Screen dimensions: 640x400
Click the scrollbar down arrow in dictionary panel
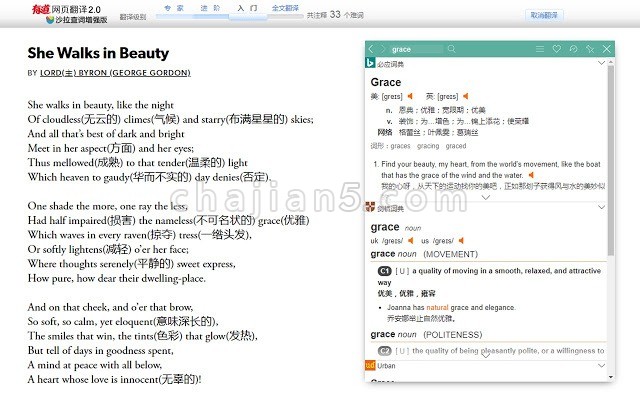611,377
